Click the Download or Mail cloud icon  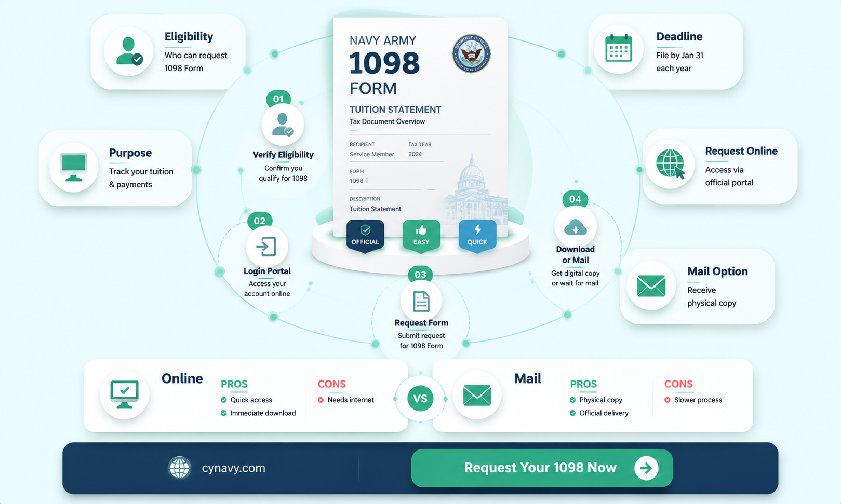point(576,227)
